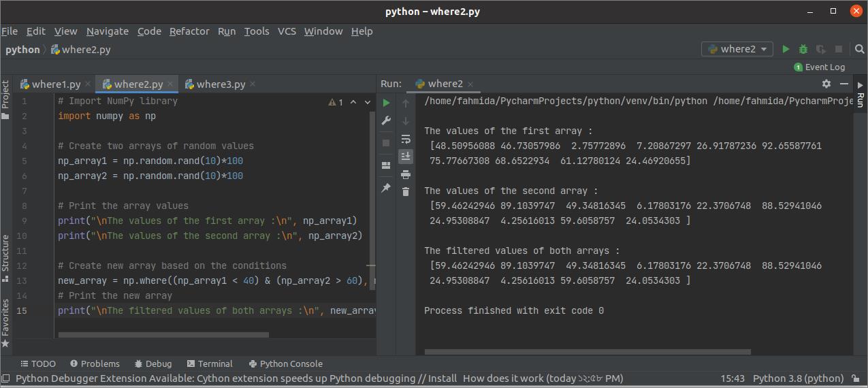Toggle scroll to end in console
868x388 pixels.
pyautogui.click(x=406, y=157)
